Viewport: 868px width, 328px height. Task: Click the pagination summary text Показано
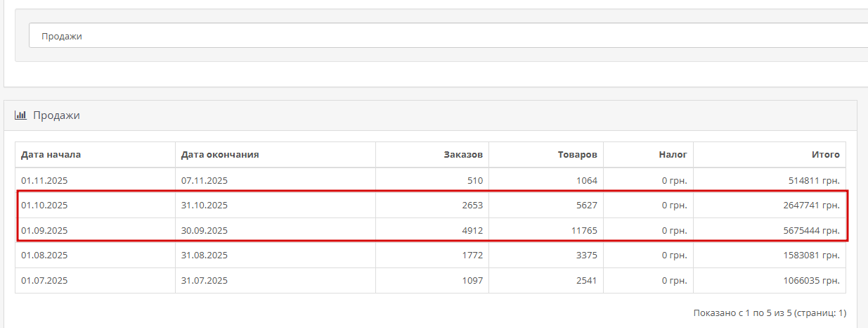[x=770, y=313]
